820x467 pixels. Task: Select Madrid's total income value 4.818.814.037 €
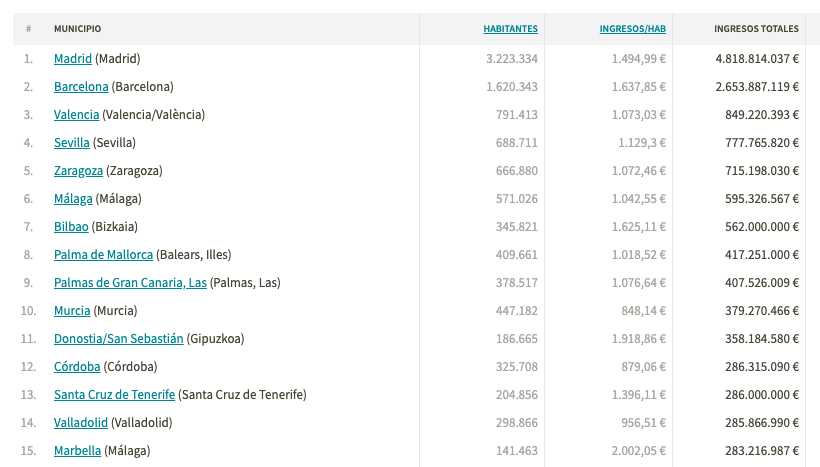[x=757, y=59]
